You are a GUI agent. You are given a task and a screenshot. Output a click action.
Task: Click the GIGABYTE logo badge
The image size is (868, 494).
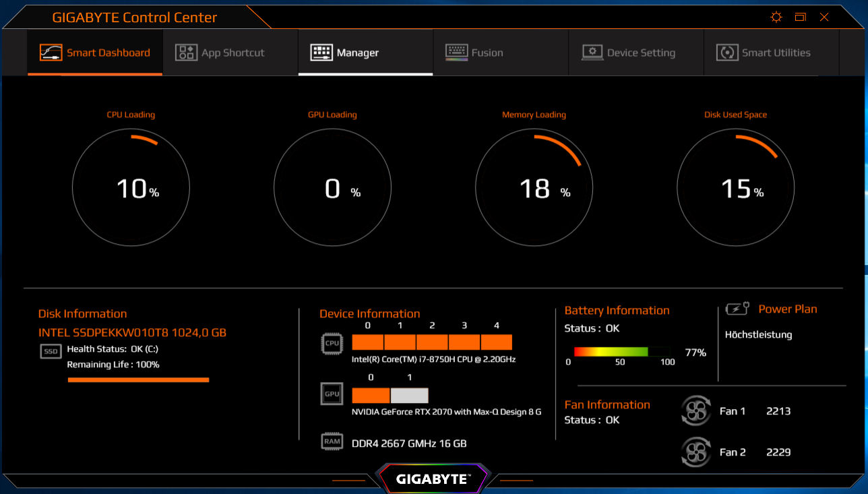click(433, 479)
